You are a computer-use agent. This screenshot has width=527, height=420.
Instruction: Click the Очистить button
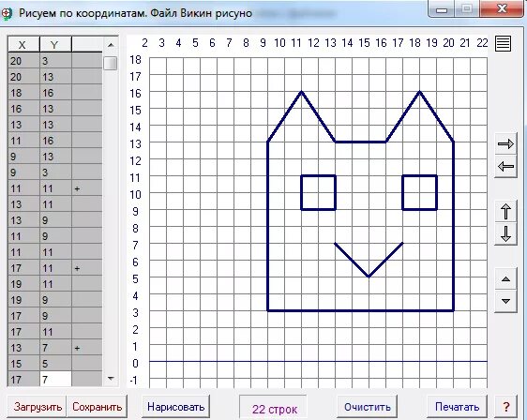coord(367,407)
